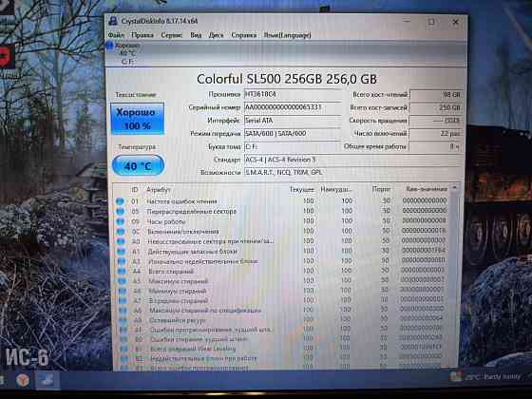This screenshot has width=532, height=399.
Task: Click the Всего хост-чтений 98 GB value
Action: coord(436,95)
